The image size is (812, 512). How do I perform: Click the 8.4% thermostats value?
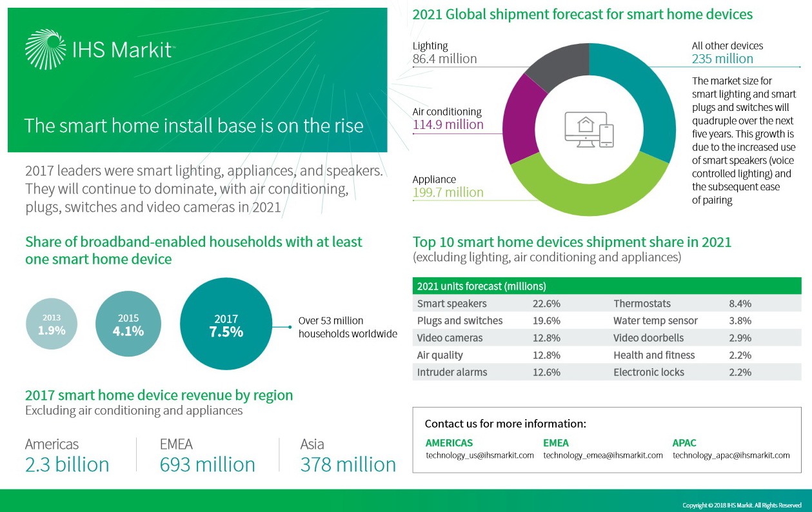click(740, 303)
